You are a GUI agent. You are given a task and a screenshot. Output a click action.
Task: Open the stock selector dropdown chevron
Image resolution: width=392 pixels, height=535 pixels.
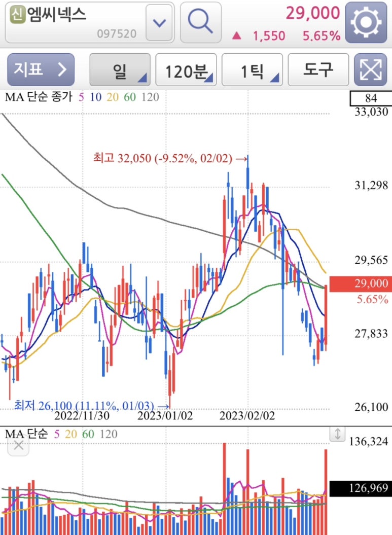click(x=159, y=23)
